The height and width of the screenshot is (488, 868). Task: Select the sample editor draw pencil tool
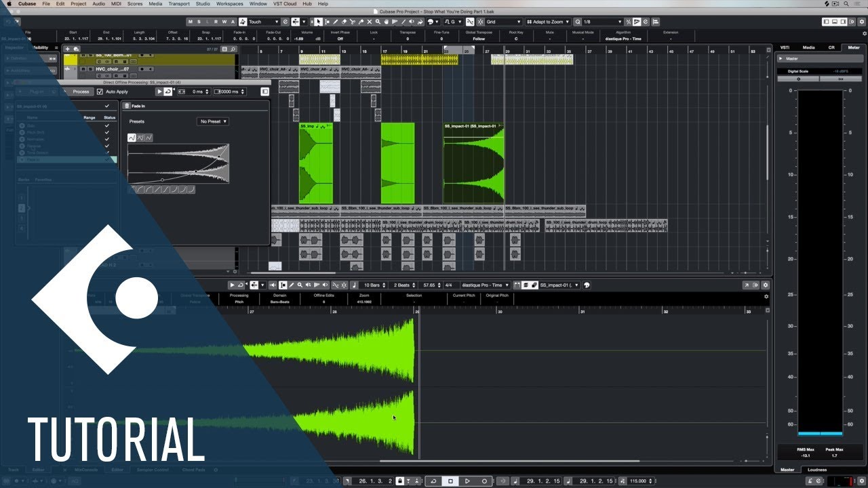tap(292, 285)
